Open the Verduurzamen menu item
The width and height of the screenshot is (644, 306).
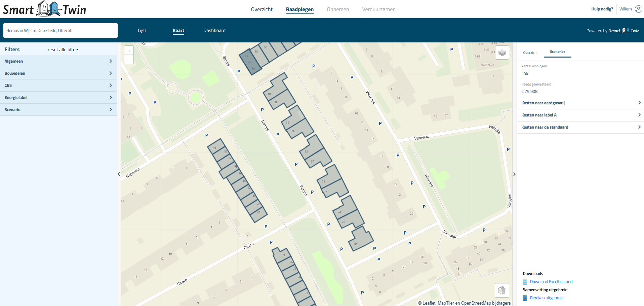click(378, 9)
